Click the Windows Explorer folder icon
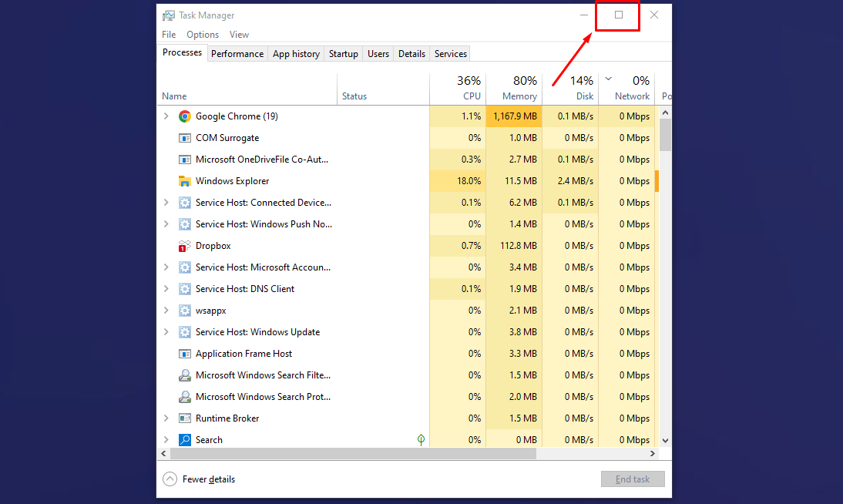The height and width of the screenshot is (504, 843). (184, 181)
